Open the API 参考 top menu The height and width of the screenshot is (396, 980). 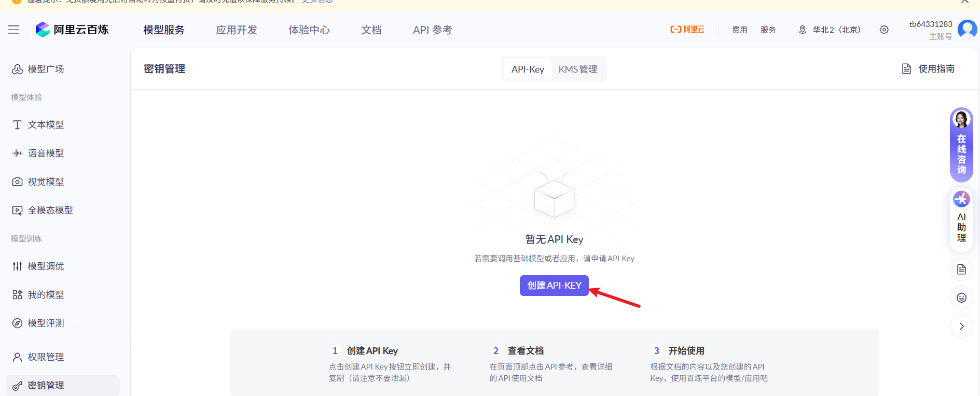(x=433, y=30)
